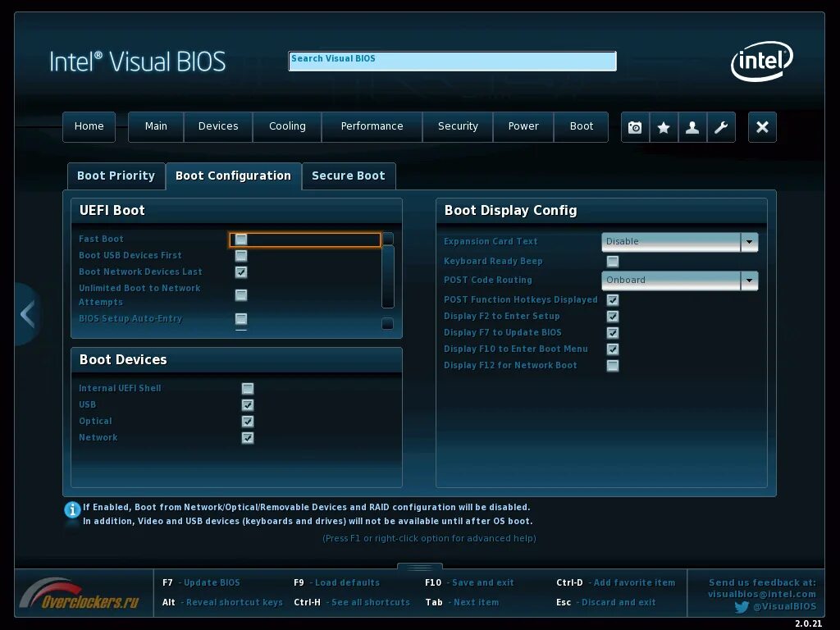Enable Boot USB Devices First
Screen dimensions: 840x630
pyautogui.click(x=241, y=256)
